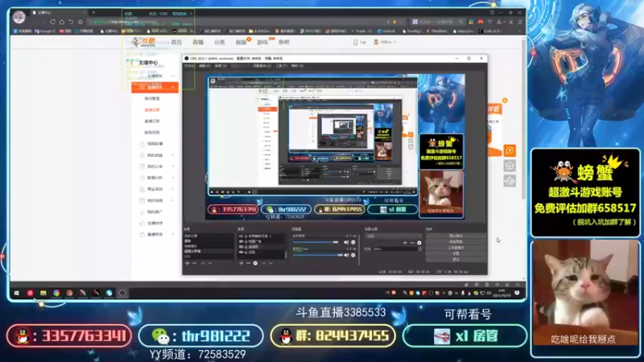
Task: Toggle lock icon of second source in list
Action: [246, 242]
